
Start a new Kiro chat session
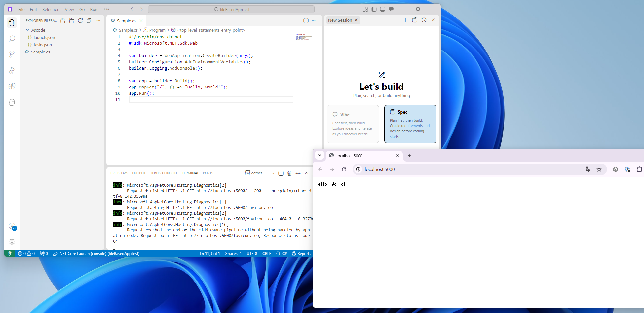click(x=405, y=20)
